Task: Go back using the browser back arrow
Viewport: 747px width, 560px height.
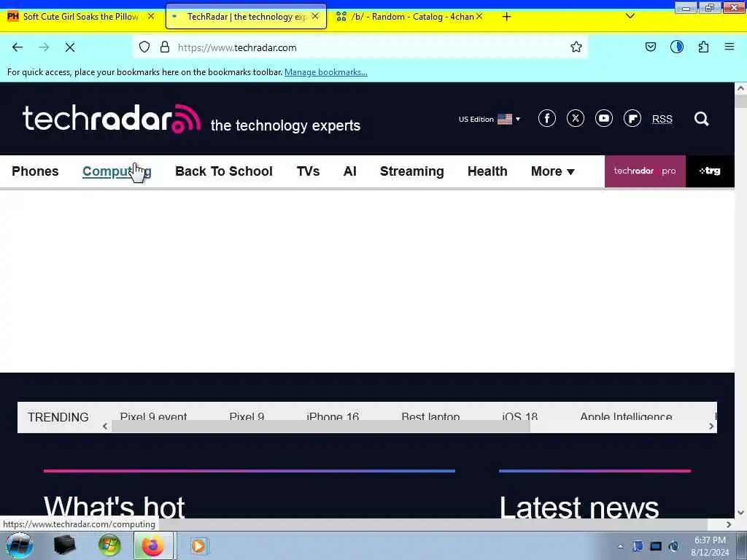Action: coord(18,47)
